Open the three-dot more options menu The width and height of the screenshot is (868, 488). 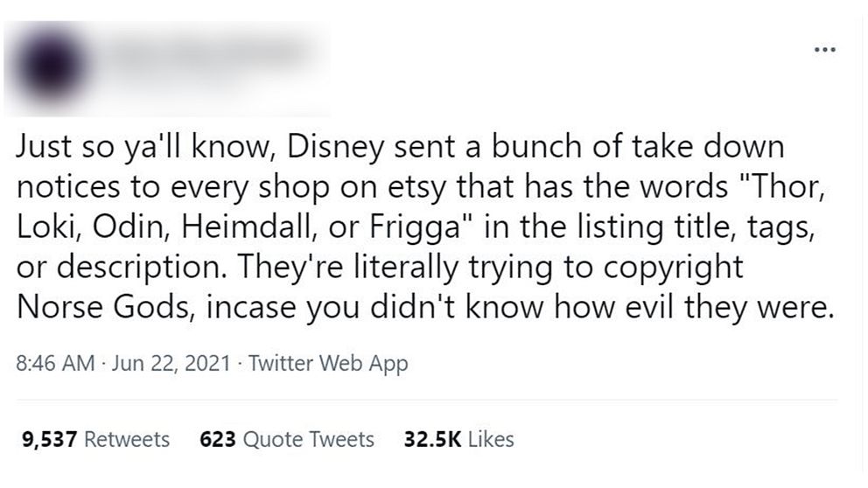tap(825, 50)
